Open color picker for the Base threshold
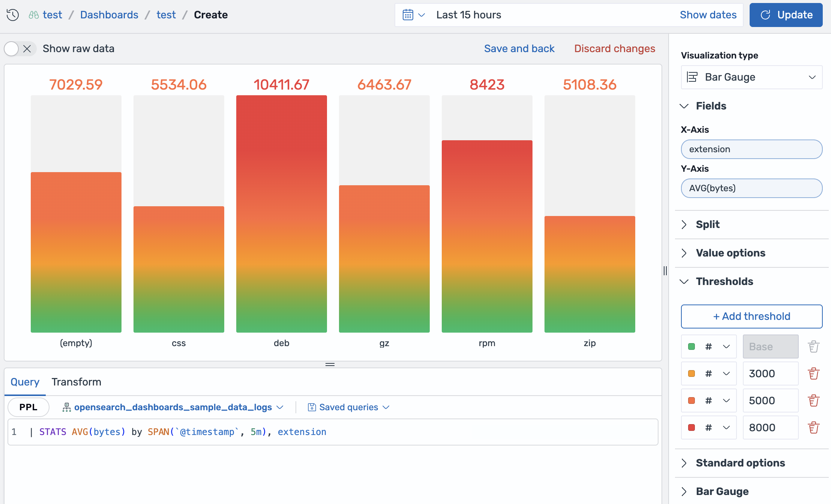Screen dimensions: 831x504 (709, 346)
